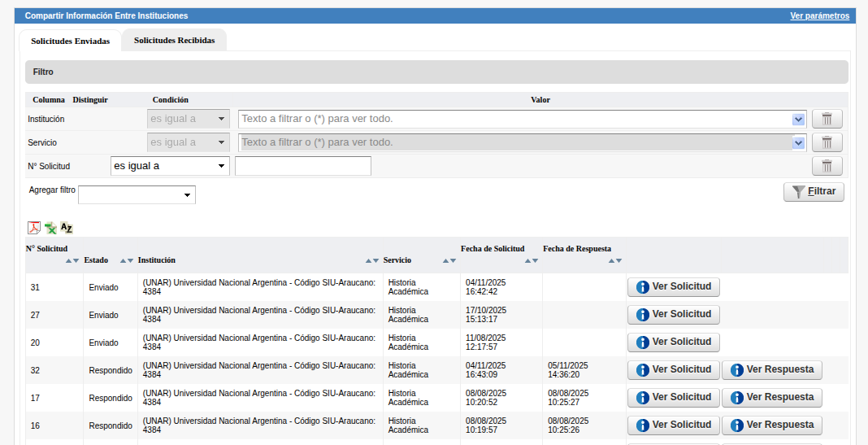Switch to Solicitudes Recibidas tab
The image size is (868, 445).
pos(174,40)
